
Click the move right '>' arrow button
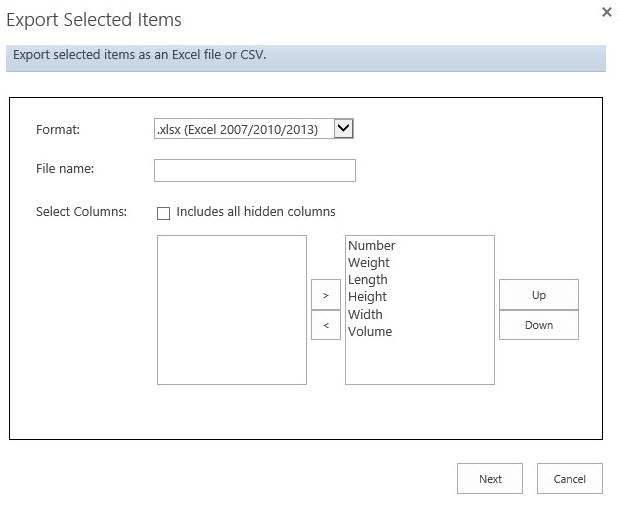326,296
